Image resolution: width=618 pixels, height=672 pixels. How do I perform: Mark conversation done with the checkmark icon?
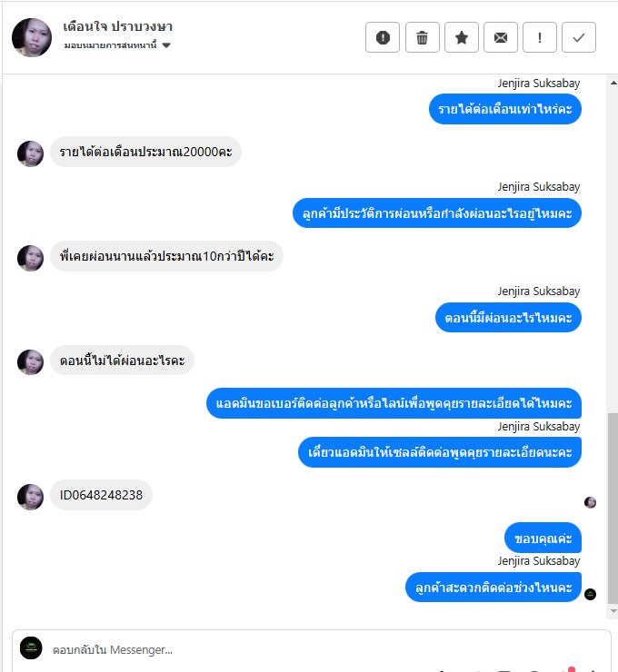click(579, 38)
